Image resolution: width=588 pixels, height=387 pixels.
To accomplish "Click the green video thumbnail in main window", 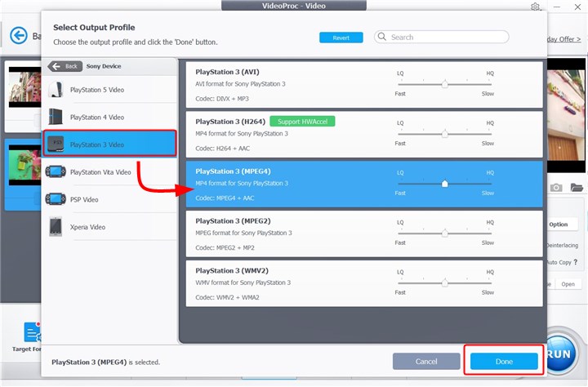I will (24, 165).
